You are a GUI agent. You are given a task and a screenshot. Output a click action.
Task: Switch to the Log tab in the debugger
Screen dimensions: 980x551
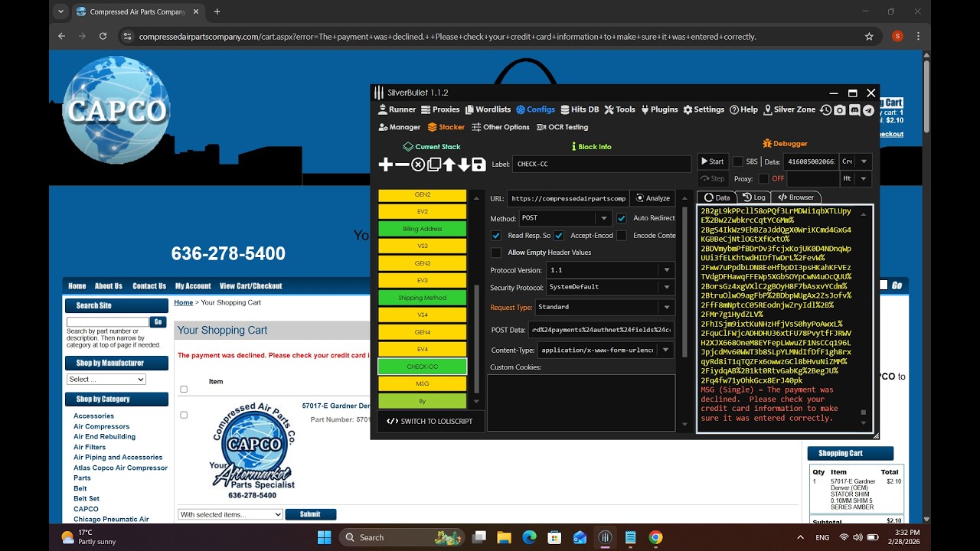(754, 197)
